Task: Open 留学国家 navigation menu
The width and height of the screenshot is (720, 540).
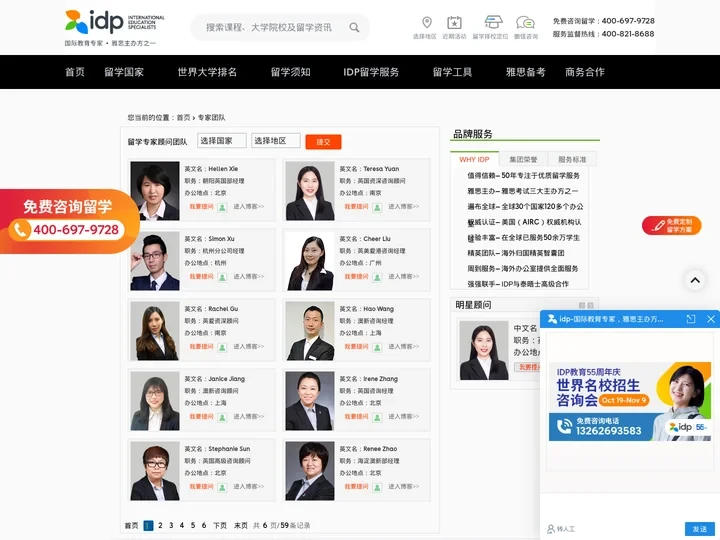Action: (x=124, y=72)
